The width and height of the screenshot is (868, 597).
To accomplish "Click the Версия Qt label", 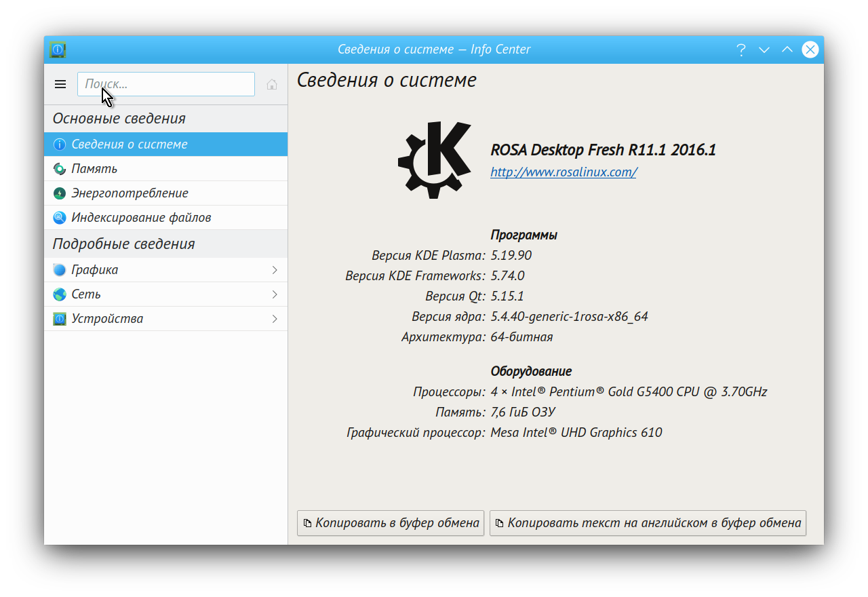I will pos(456,296).
